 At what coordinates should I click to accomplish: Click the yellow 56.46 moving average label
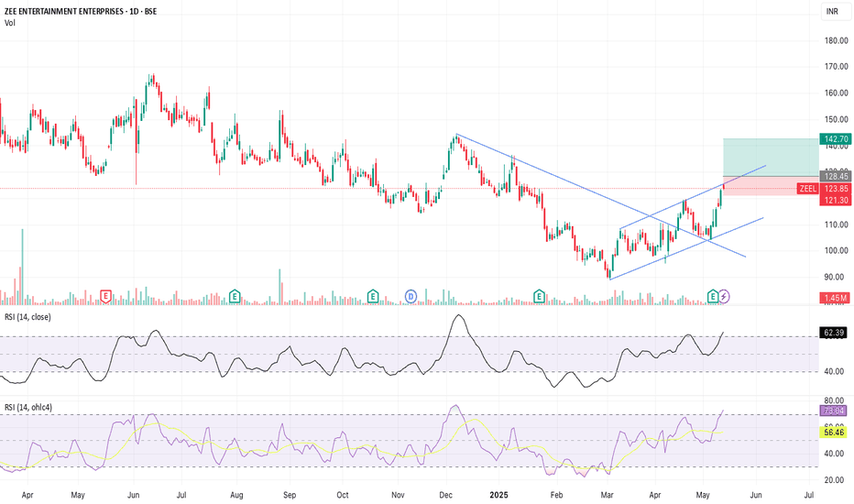click(833, 433)
